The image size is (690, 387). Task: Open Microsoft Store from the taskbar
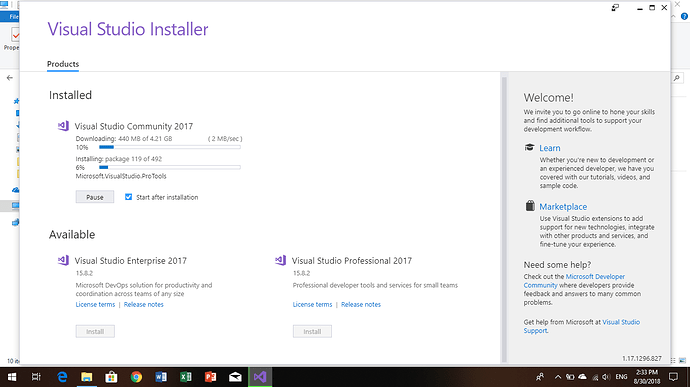click(111, 377)
